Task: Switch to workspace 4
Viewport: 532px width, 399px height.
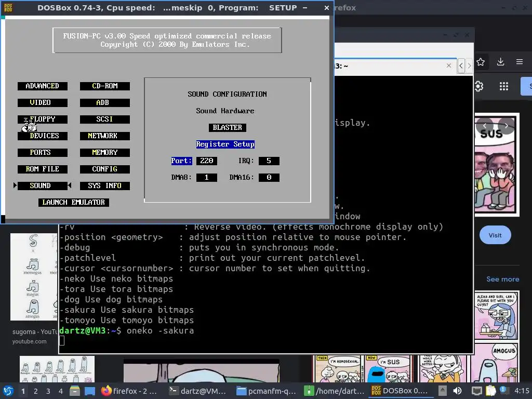Action: 61,391
